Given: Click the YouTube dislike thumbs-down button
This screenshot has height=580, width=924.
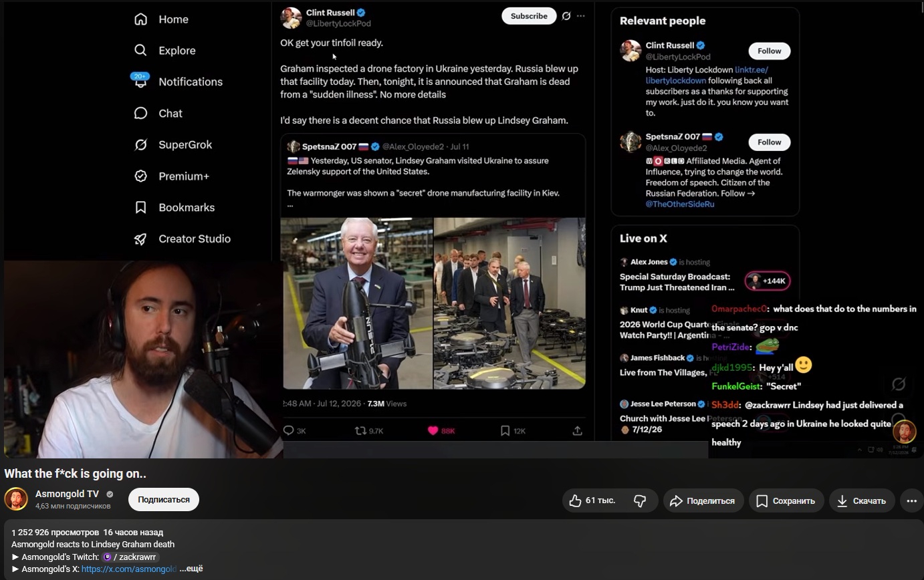Looking at the screenshot, I should click(641, 500).
